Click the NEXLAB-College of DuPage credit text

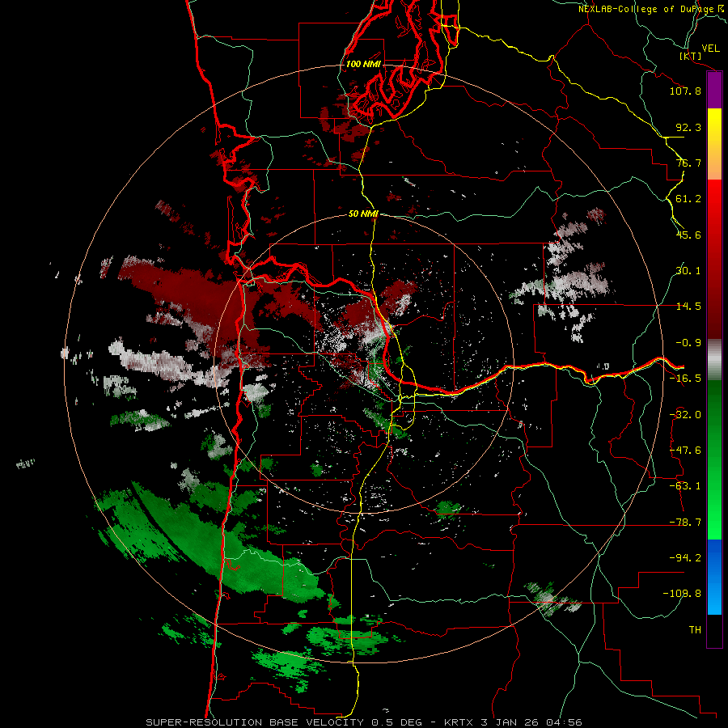(x=651, y=9)
